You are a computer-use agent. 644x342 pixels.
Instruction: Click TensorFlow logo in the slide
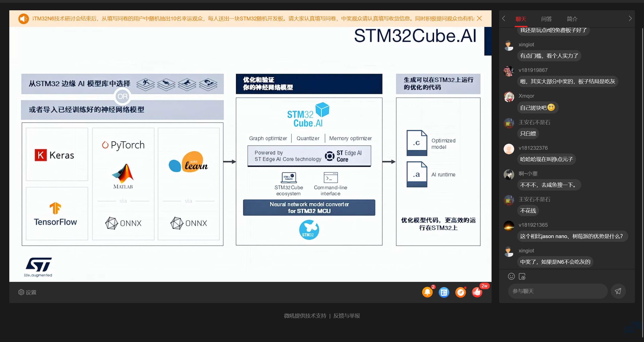tap(55, 214)
